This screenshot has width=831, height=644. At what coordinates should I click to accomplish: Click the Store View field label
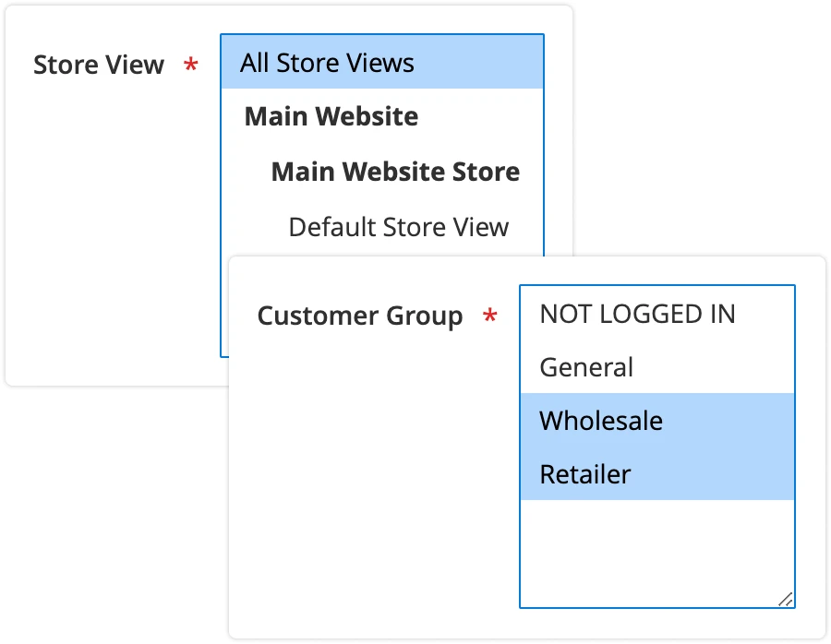99,65
